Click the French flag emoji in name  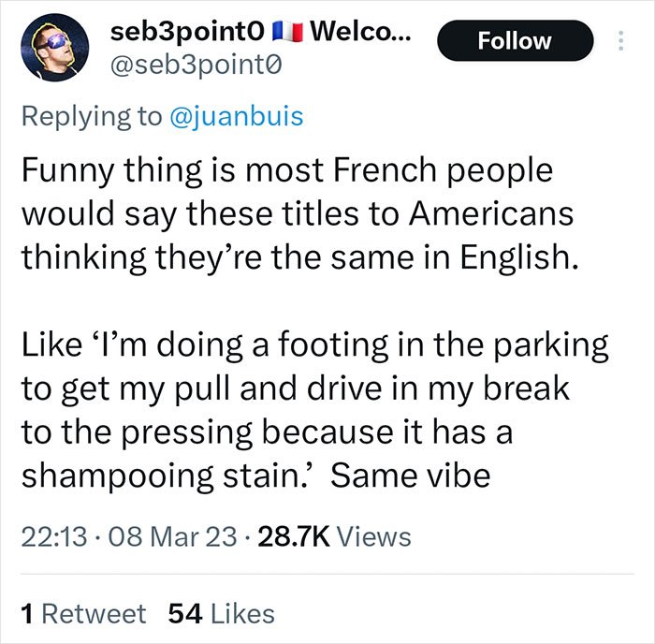coord(287,32)
